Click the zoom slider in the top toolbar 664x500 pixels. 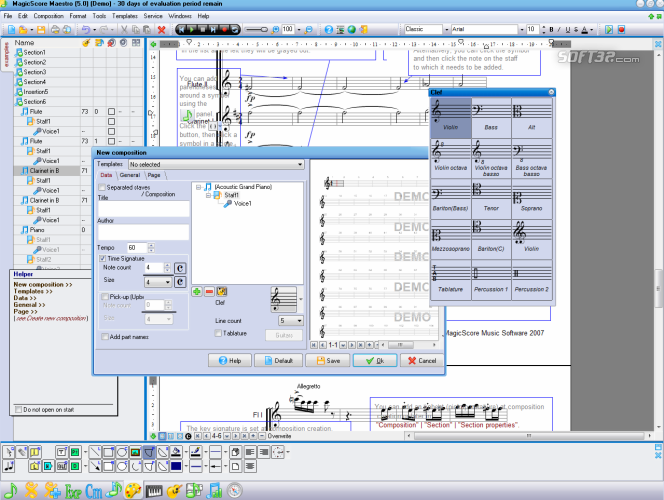point(256,29)
